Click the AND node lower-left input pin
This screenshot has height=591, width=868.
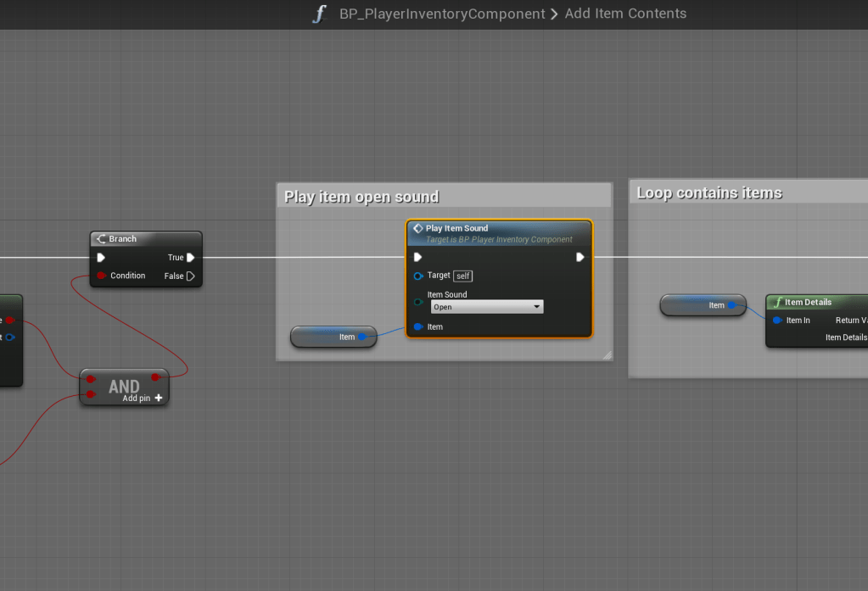[x=91, y=394]
